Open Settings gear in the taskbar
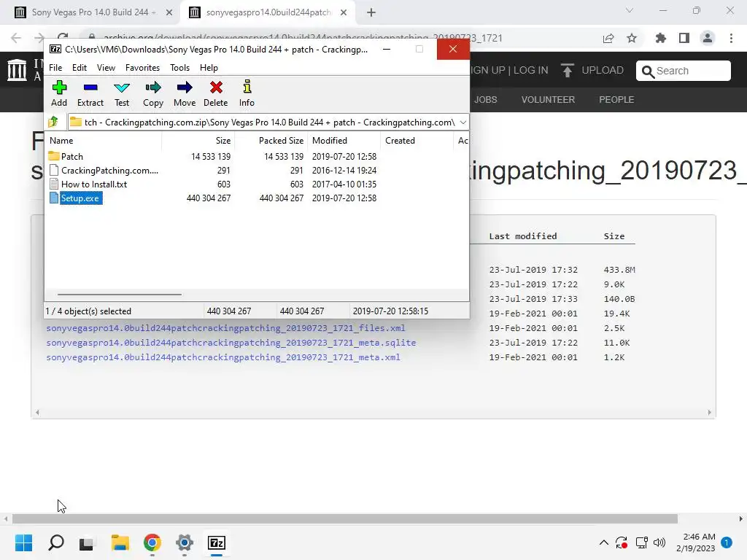The image size is (747, 560). [x=185, y=542]
